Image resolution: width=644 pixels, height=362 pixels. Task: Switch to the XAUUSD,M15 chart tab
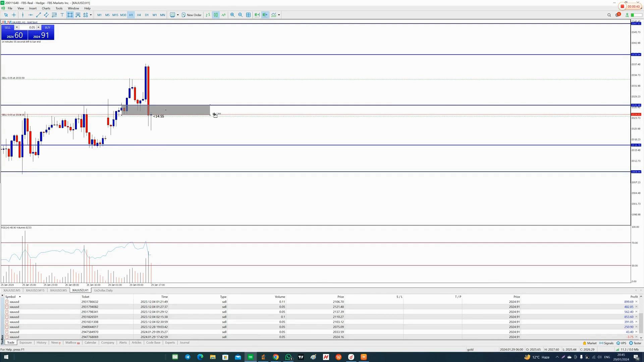pos(35,290)
